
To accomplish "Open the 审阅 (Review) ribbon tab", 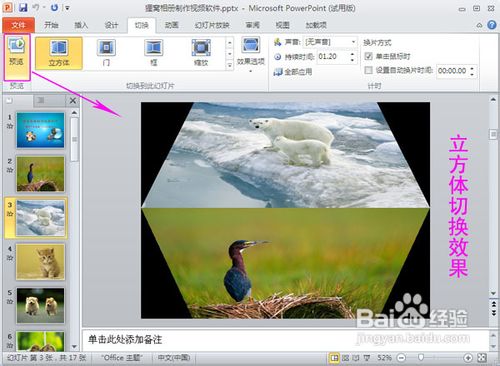I will point(252,25).
